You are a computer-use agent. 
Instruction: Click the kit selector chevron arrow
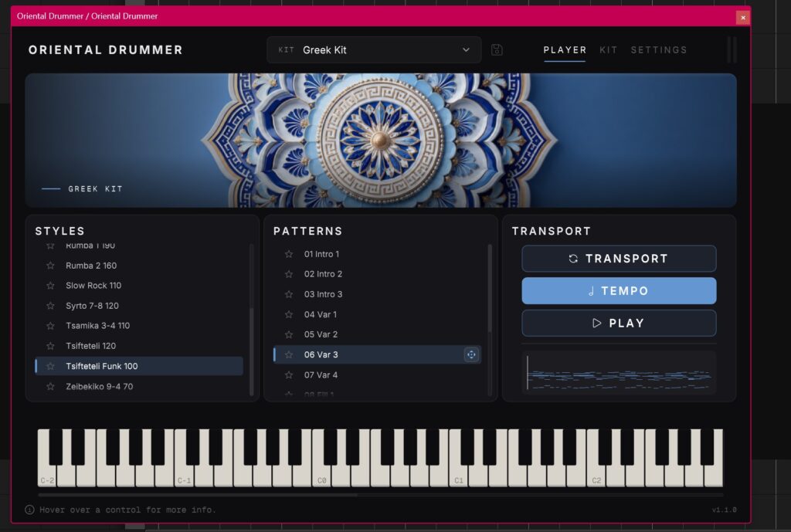pyautogui.click(x=466, y=50)
